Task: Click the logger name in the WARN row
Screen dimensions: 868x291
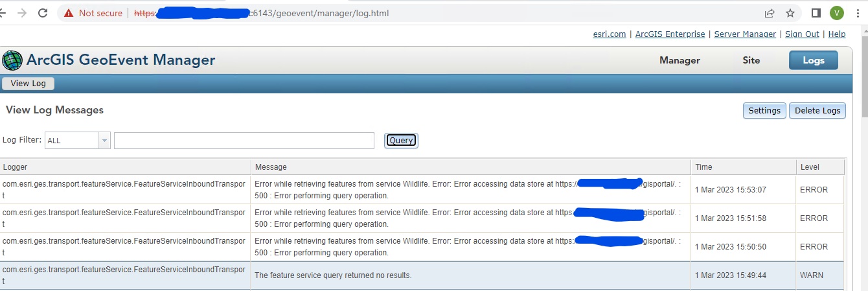Action: (x=124, y=275)
